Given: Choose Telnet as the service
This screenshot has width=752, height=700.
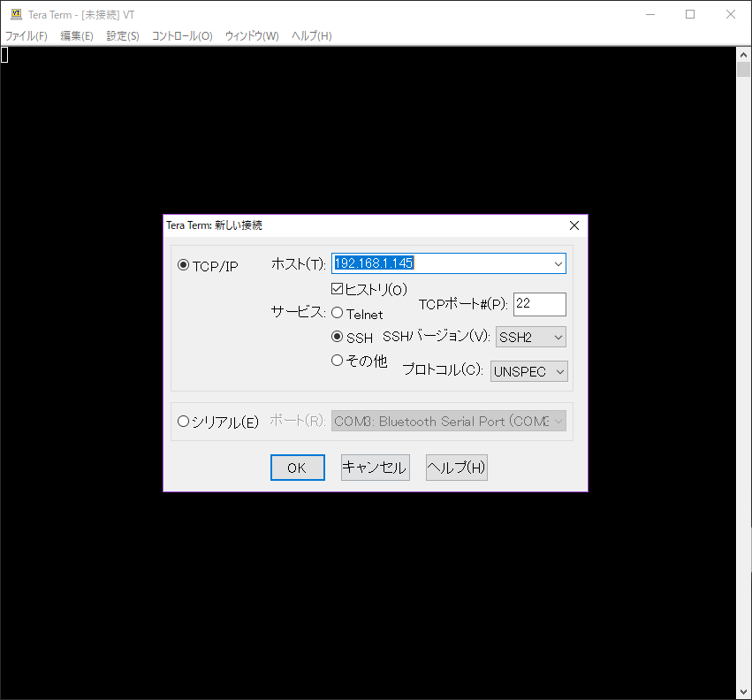Looking at the screenshot, I should click(x=337, y=311).
